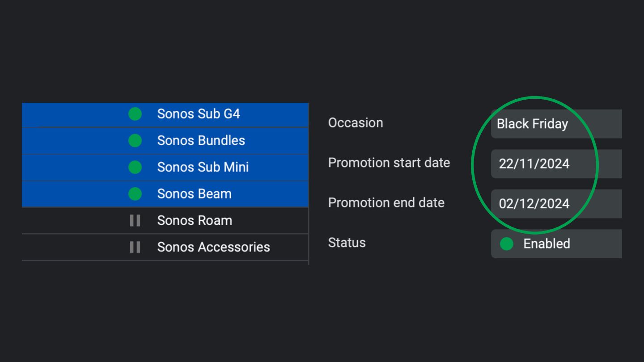Select the Sonos Beam campaign name
644x362 pixels.
(x=194, y=194)
